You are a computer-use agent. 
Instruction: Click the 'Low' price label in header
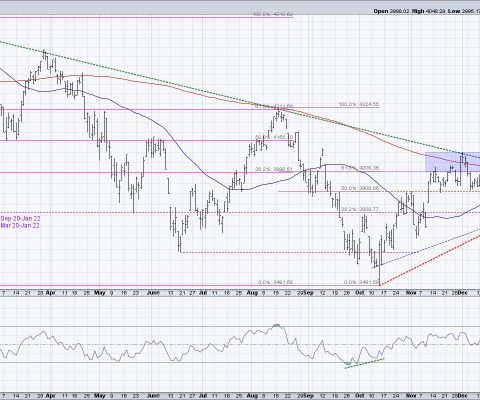pos(454,11)
